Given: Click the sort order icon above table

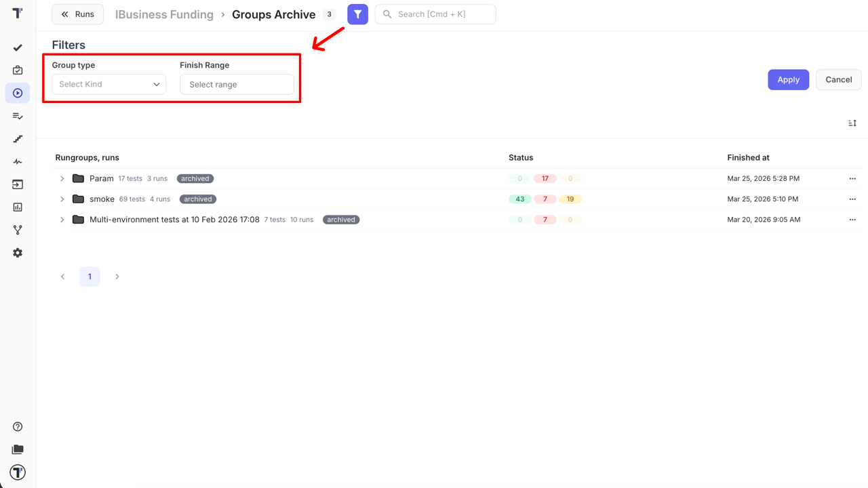Looking at the screenshot, I should pyautogui.click(x=852, y=123).
